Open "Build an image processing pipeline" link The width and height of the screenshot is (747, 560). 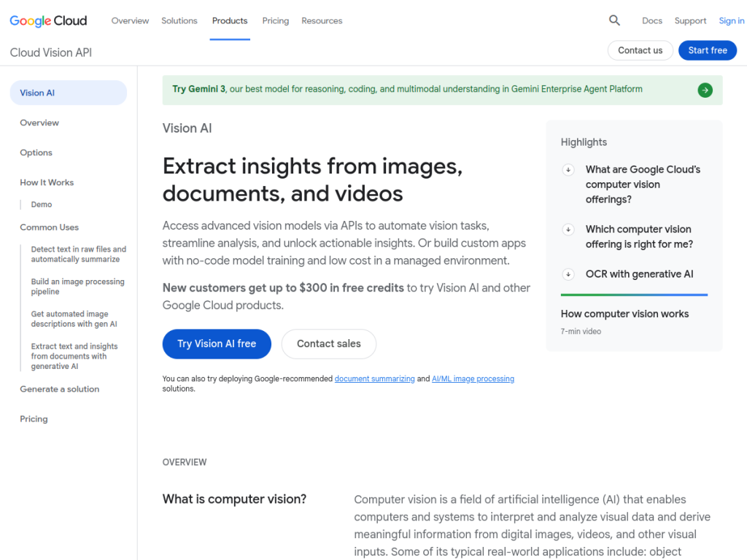[77, 287]
